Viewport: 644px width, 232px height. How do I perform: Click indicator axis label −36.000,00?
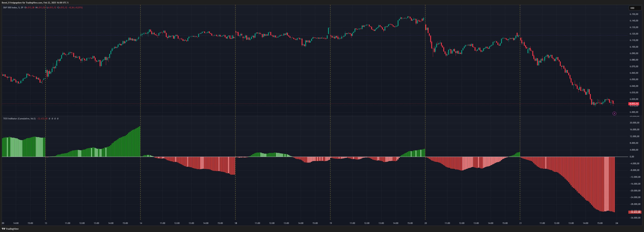(635, 218)
